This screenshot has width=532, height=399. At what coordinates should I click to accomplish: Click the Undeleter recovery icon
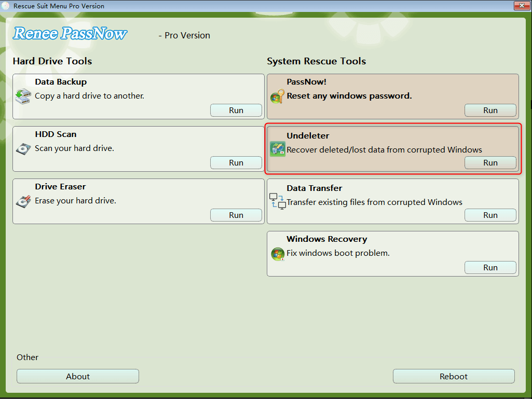click(x=278, y=149)
